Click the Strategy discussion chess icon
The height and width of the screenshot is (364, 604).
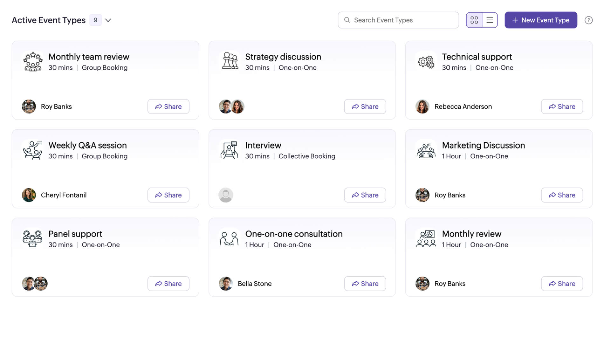click(230, 61)
